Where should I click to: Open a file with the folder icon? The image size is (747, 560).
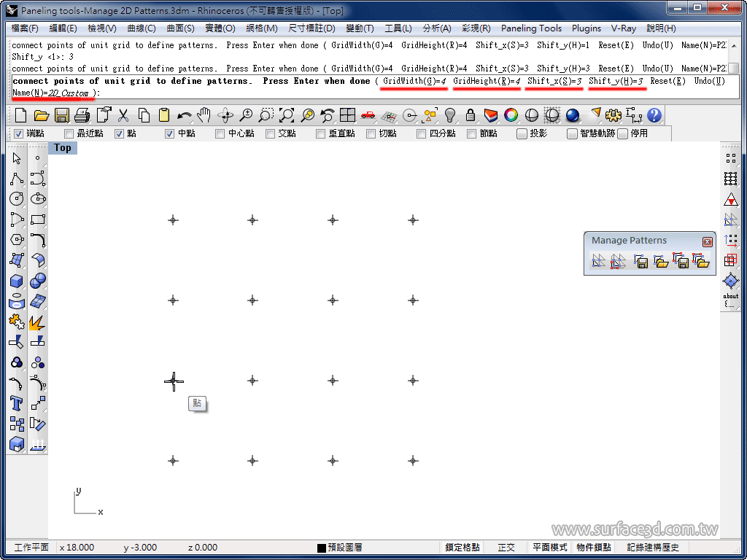42,115
